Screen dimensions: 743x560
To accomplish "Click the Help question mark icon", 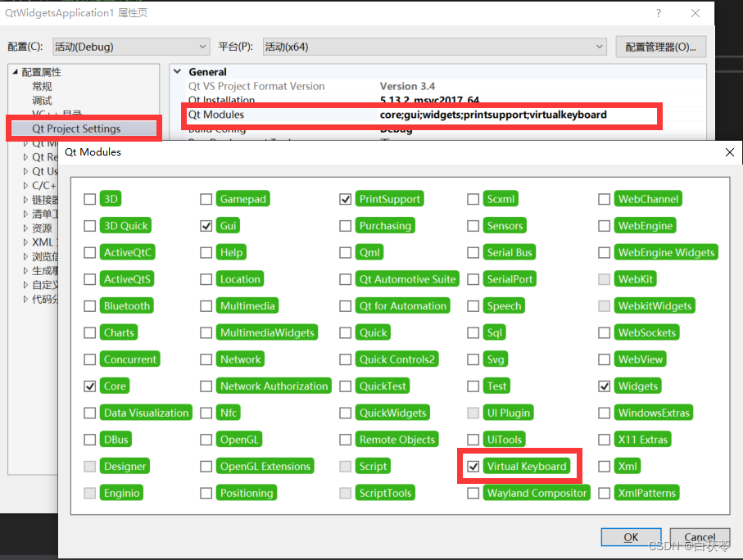I will point(657,13).
